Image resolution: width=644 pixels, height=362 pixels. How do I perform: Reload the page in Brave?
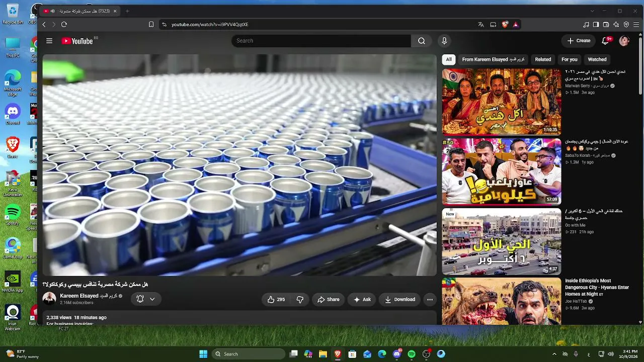click(x=64, y=24)
